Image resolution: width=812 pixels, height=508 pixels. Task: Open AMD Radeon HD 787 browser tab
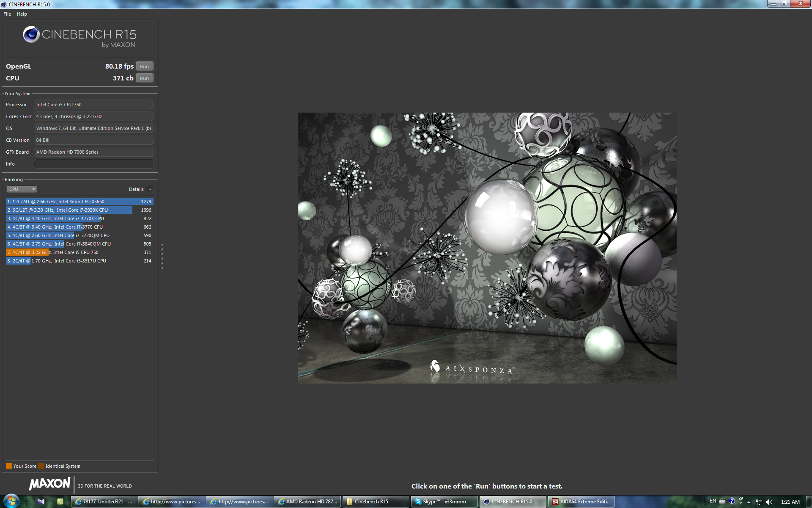point(307,502)
